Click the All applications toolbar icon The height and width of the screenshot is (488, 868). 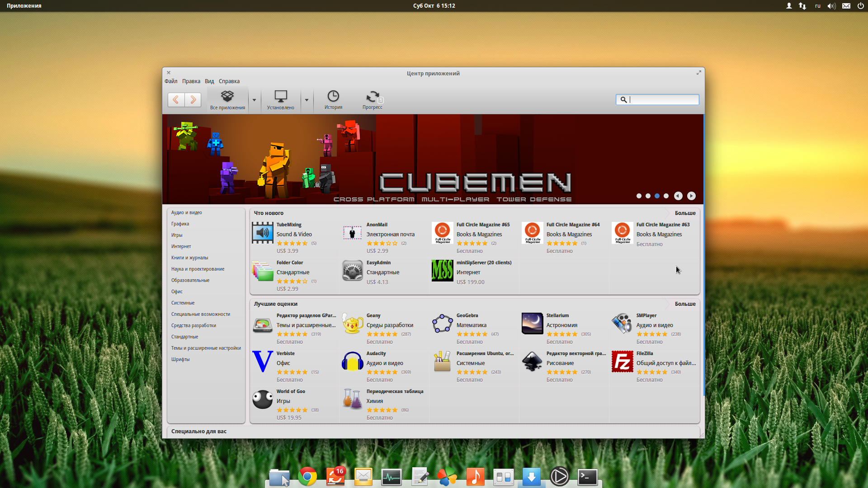coord(227,99)
